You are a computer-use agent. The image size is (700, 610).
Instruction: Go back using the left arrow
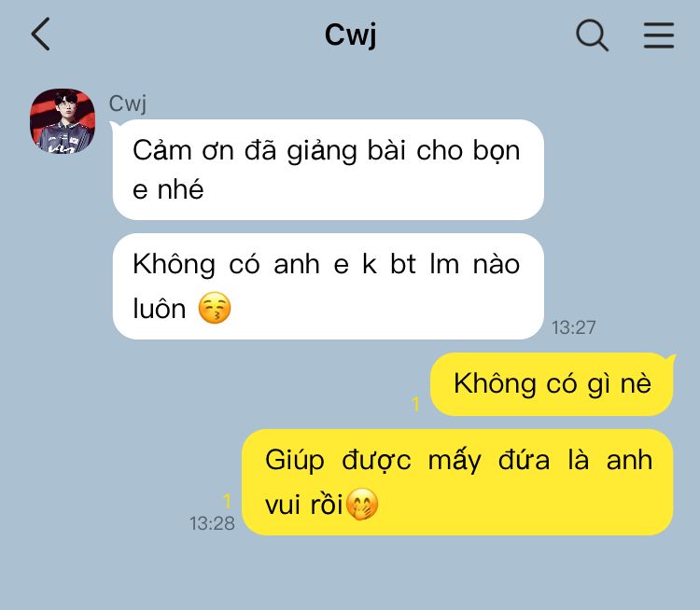click(x=40, y=34)
